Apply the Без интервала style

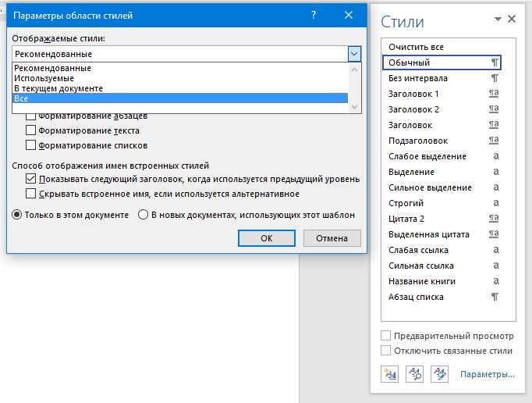[442, 78]
